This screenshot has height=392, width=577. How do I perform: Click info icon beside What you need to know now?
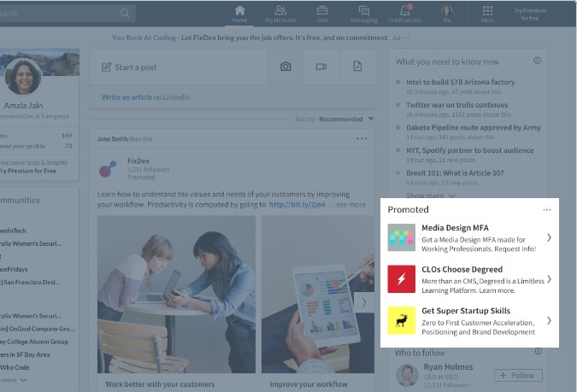click(x=538, y=61)
